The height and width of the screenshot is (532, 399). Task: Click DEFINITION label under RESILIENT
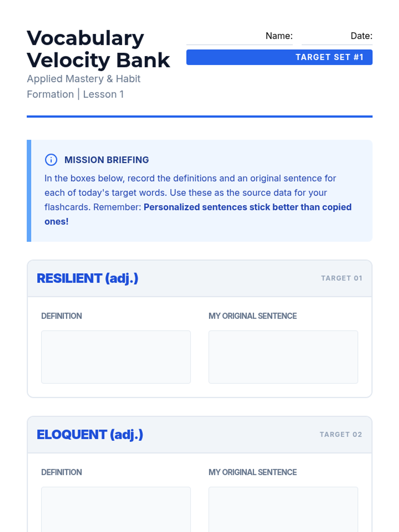(x=62, y=316)
